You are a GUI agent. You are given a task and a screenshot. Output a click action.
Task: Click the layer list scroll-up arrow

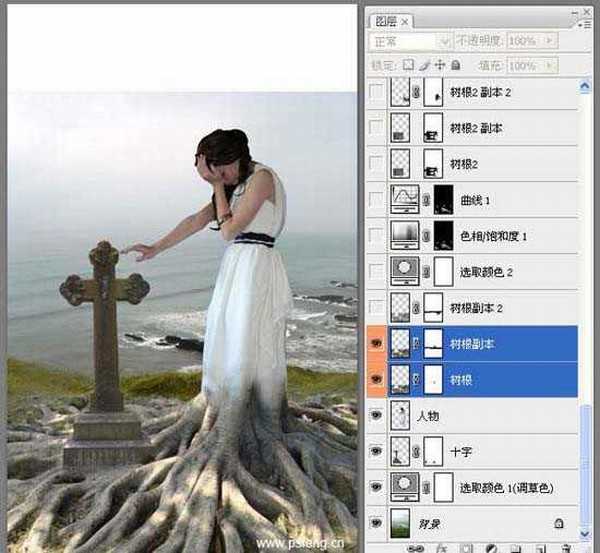pos(585,86)
